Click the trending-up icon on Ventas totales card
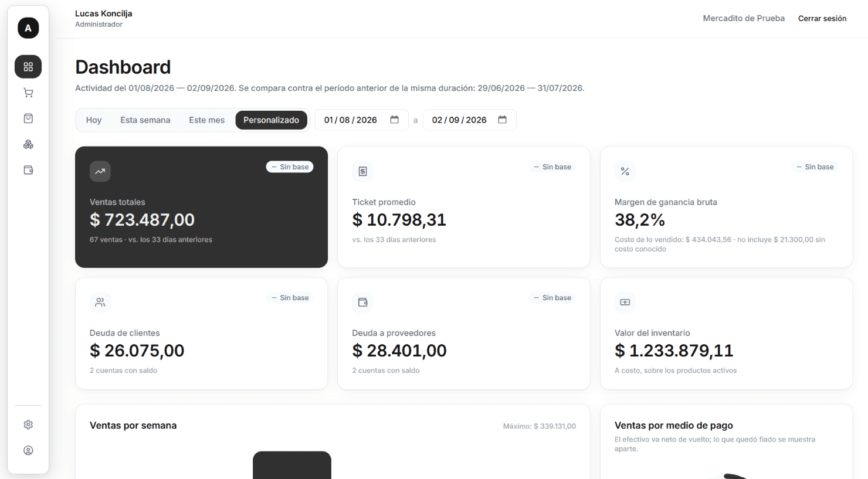868x479 pixels. click(100, 171)
